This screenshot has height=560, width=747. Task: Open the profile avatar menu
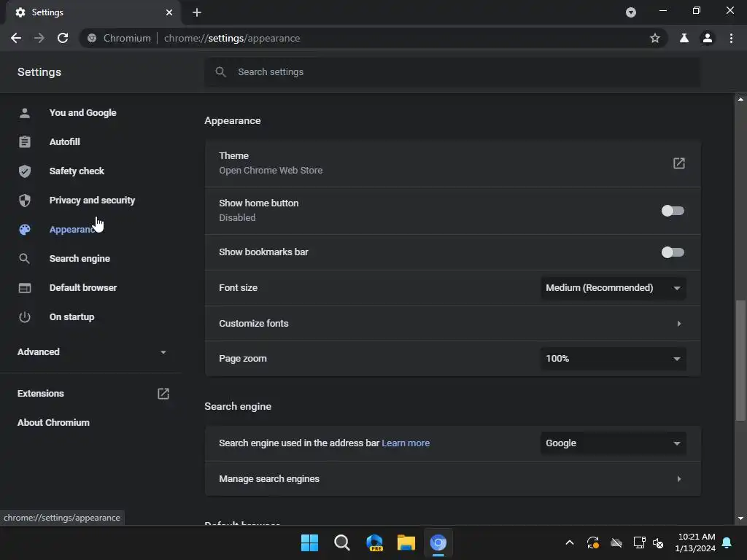tap(708, 38)
